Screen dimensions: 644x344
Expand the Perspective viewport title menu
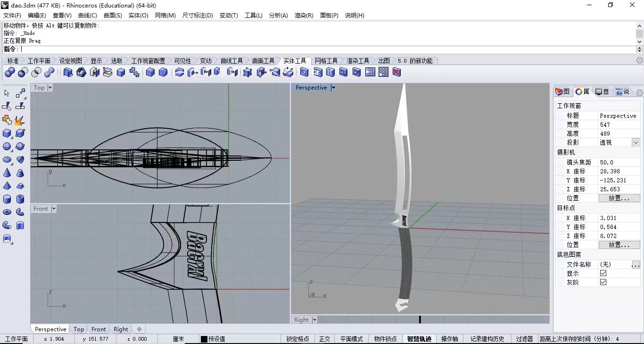333,88
